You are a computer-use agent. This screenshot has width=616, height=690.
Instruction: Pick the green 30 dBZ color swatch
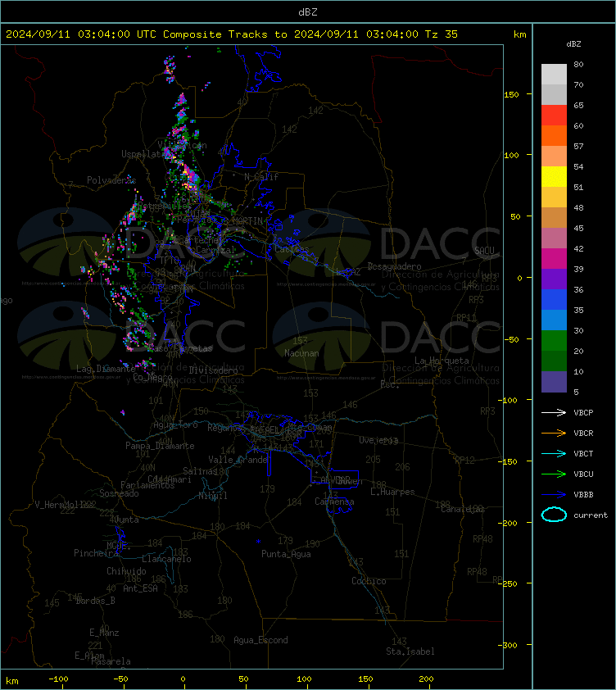[554, 340]
